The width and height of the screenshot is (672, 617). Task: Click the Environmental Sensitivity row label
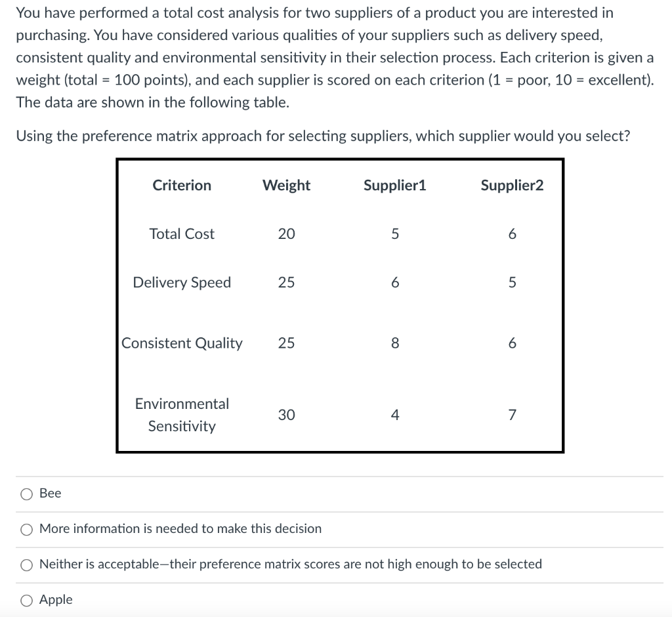coord(182,414)
